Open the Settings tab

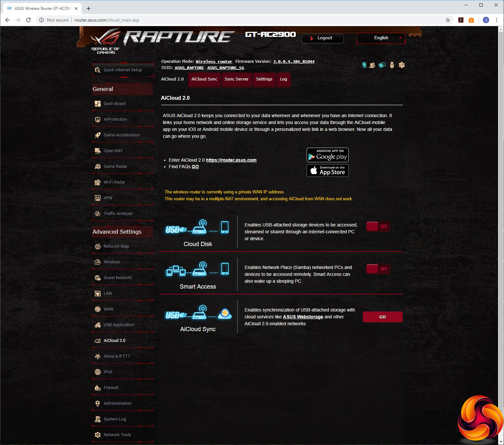(x=264, y=79)
